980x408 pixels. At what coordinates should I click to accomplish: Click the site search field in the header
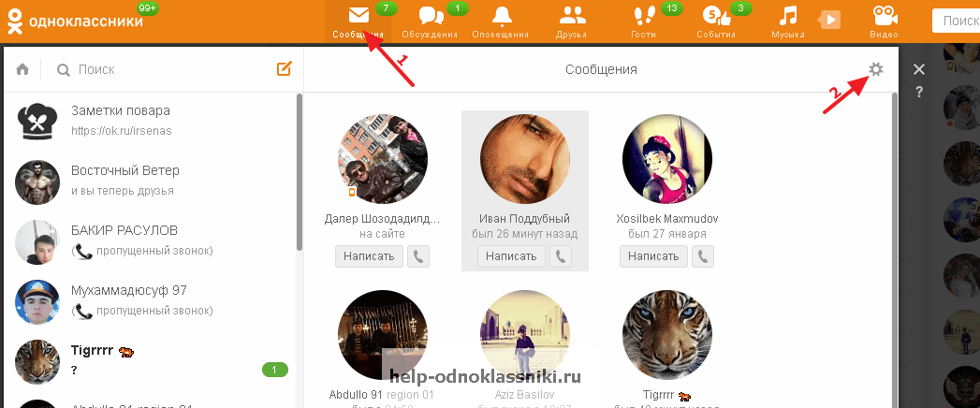956,21
